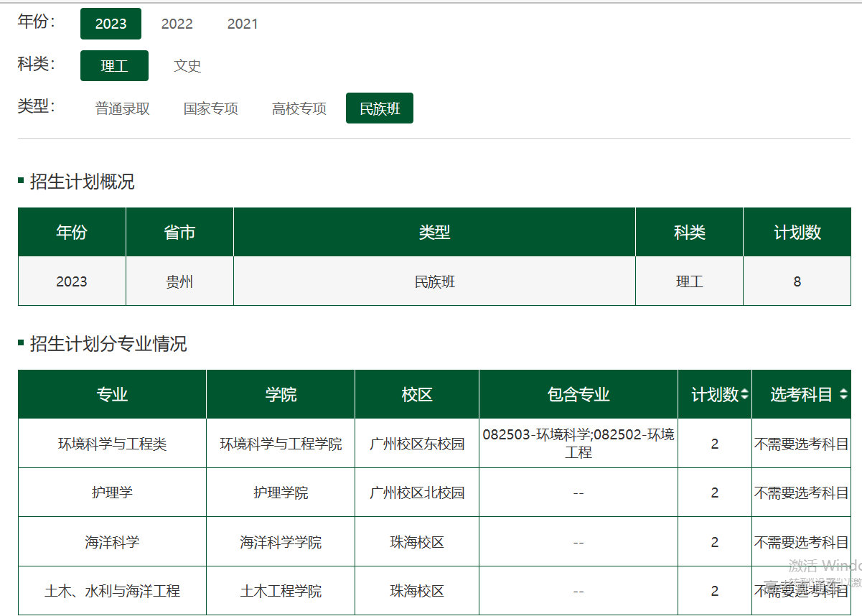The image size is (862, 616).
Task: Click the 学院 column header
Action: pyautogui.click(x=281, y=395)
